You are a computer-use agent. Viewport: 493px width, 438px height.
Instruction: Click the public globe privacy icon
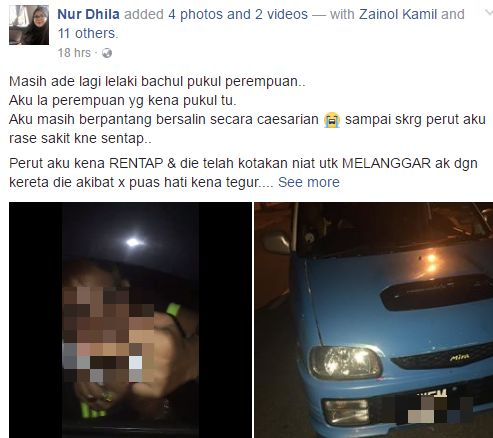(x=107, y=53)
